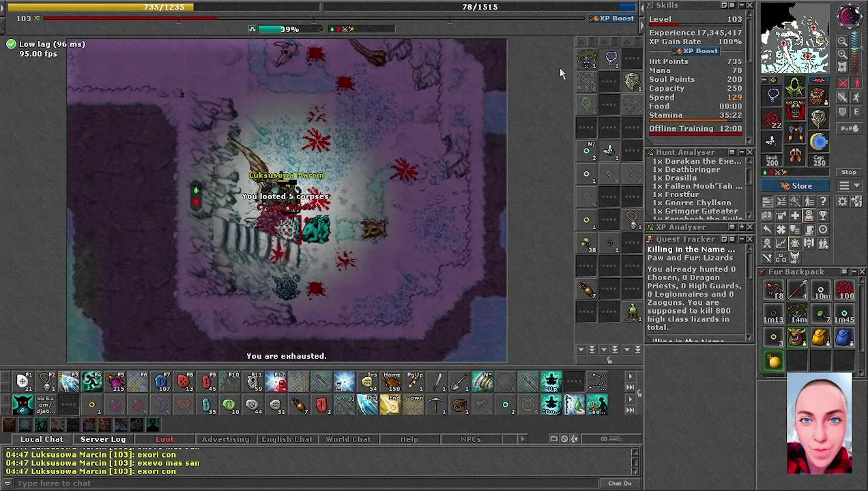Viewport: 868px width, 491px height.
Task: Open the hamburger menu dropdown below Stop
Action: (850, 185)
